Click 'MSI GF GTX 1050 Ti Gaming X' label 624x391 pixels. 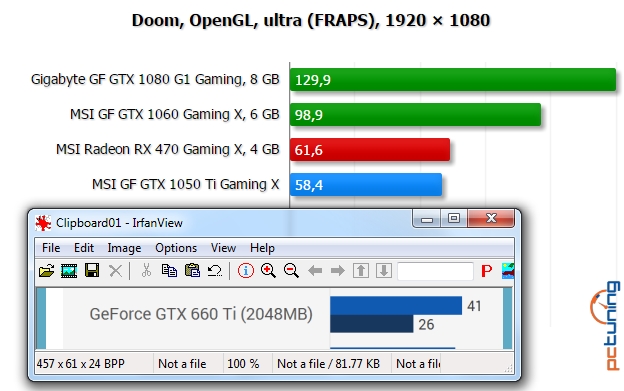(185, 185)
